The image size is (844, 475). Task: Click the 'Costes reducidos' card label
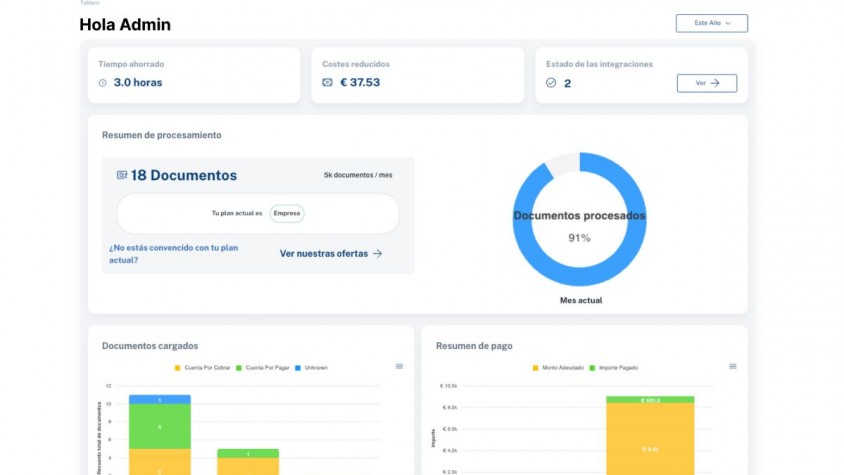pos(356,64)
